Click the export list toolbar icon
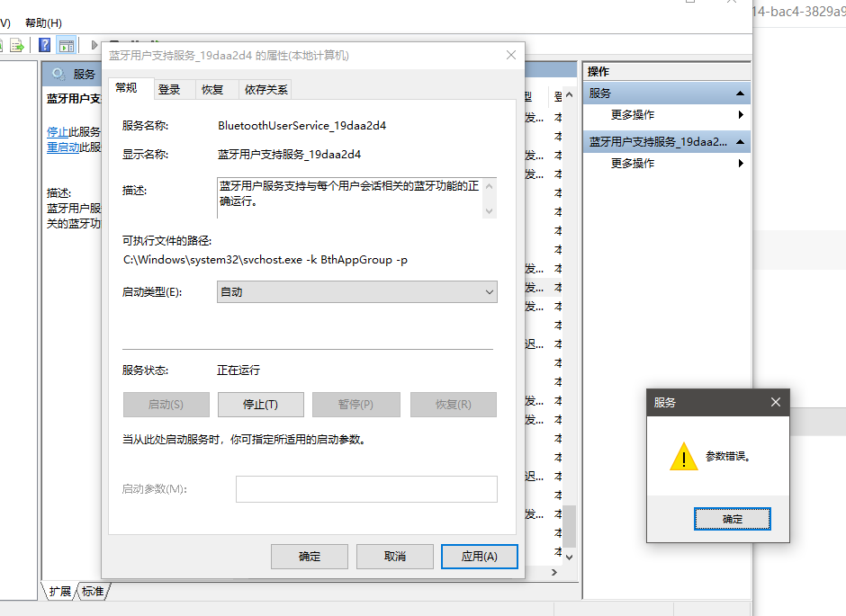This screenshot has width=846, height=616. tap(17, 45)
